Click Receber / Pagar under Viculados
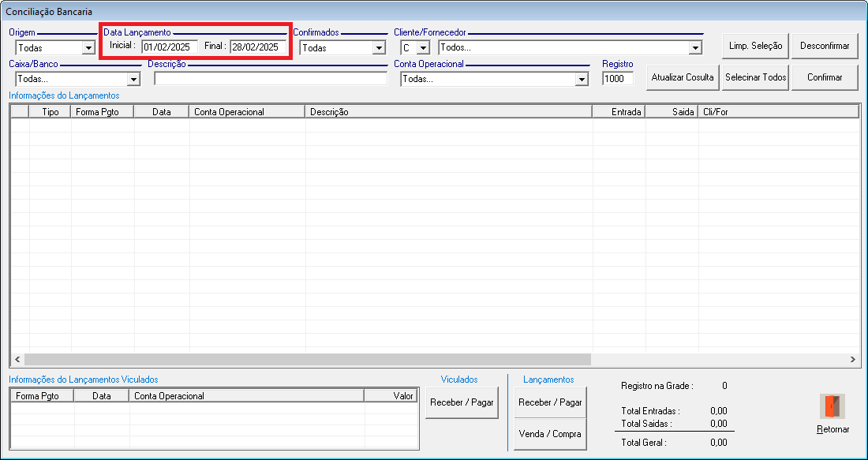868x460 pixels. pyautogui.click(x=462, y=402)
